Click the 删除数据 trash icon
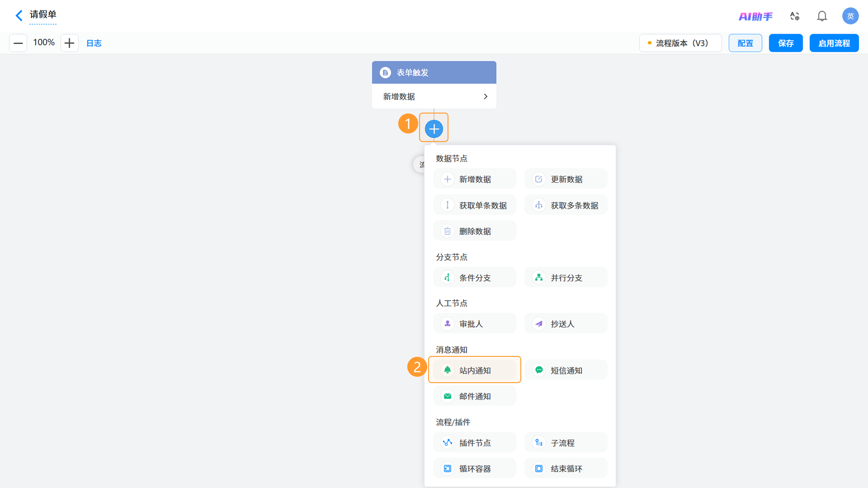Image resolution: width=868 pixels, height=488 pixels. pos(447,231)
